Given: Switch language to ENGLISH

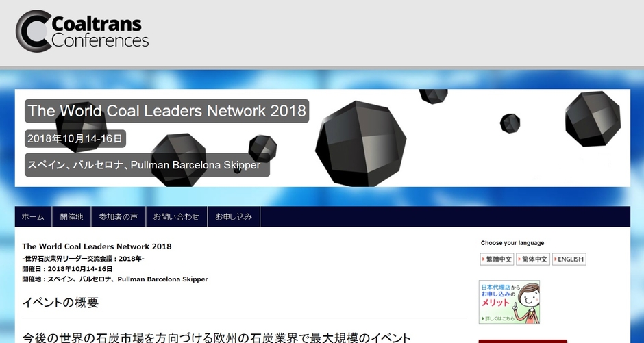Looking at the screenshot, I should 569,259.
